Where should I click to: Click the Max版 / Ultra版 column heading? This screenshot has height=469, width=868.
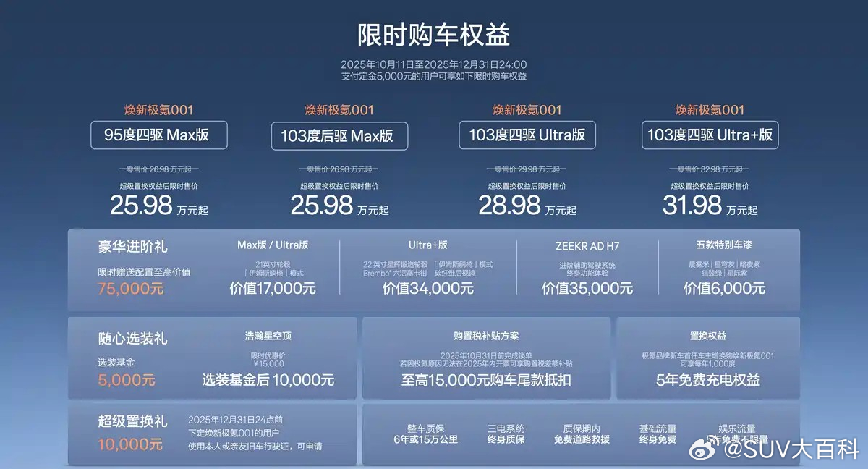272,245
